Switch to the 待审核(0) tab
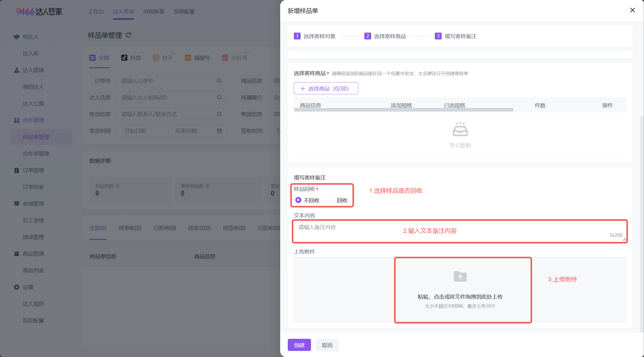The height and width of the screenshot is (357, 644). coord(130,228)
